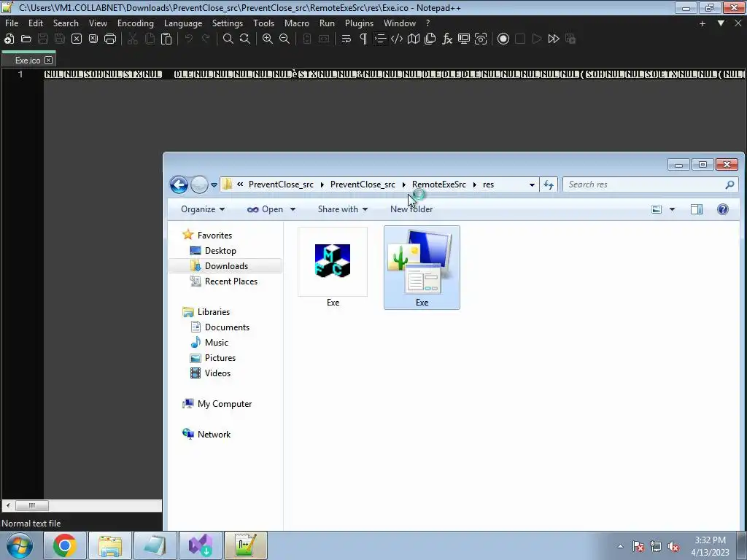Click Explorer's Back navigation button
Screen dimensions: 747x560
click(179, 184)
